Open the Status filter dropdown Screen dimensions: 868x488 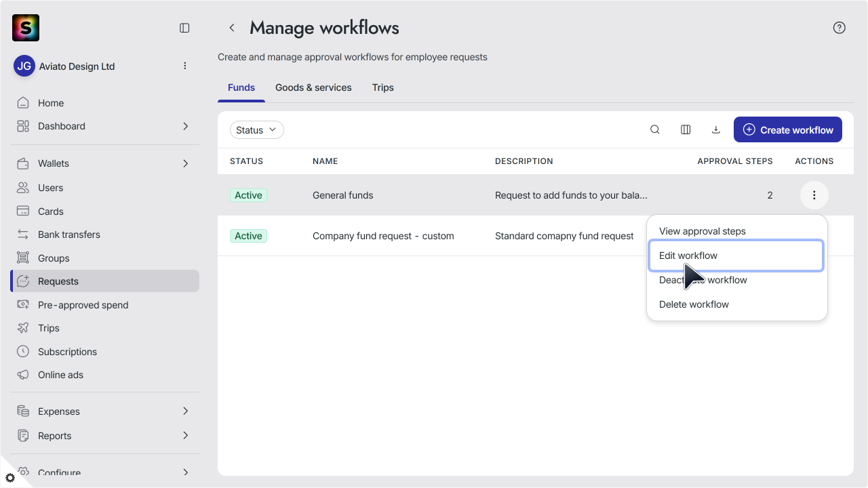(x=257, y=130)
